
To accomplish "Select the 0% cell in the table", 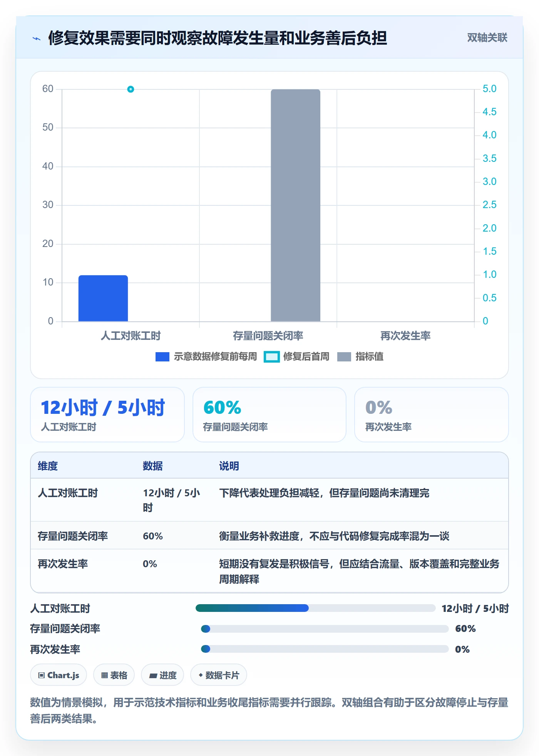I will tap(150, 564).
